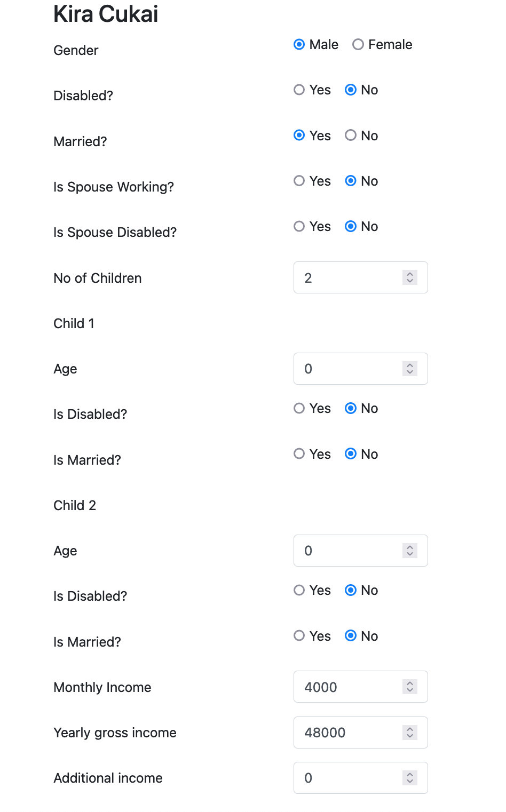Mark Child 1 Is Married? as Yes

[299, 454]
